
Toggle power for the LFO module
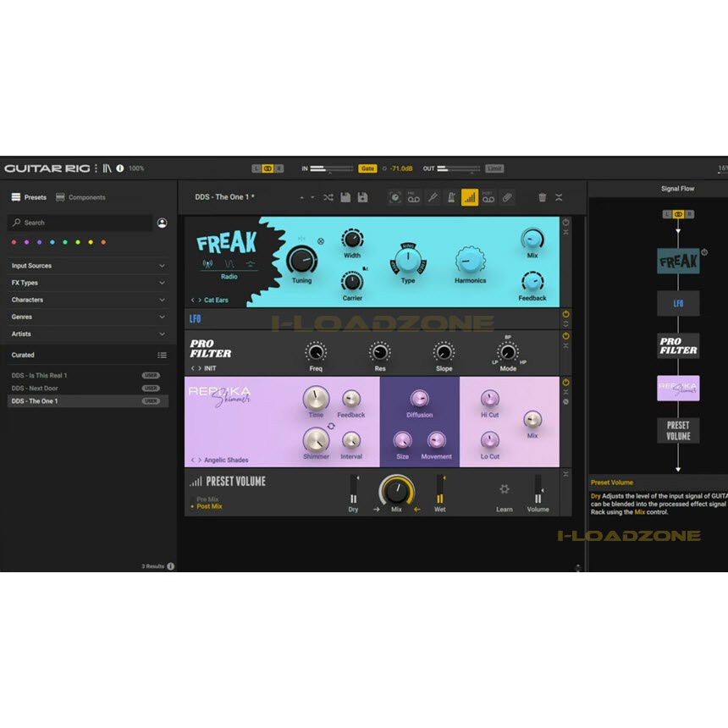pyautogui.click(x=566, y=314)
